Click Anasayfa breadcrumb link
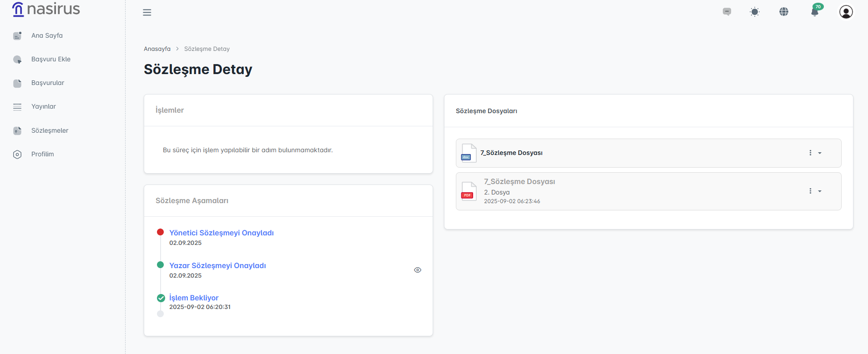868x354 pixels. click(x=157, y=49)
